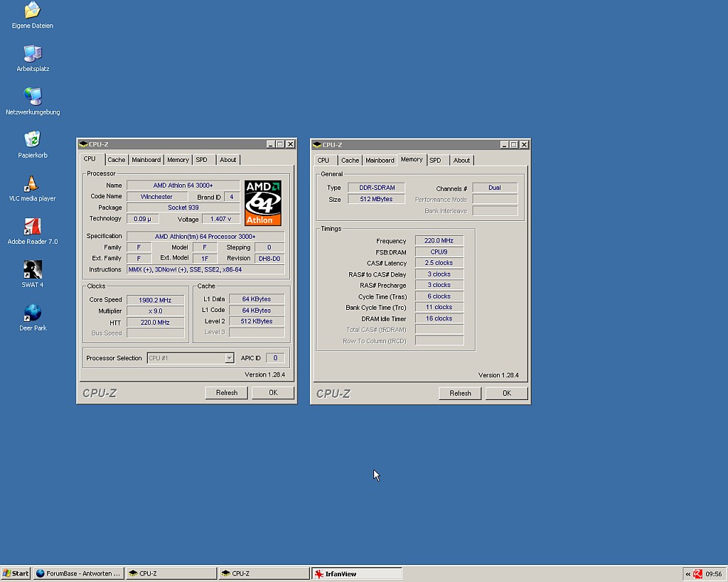Click the Core Speed 1980.2 MHz value
Screen dimensions: 728x582
[x=155, y=300]
